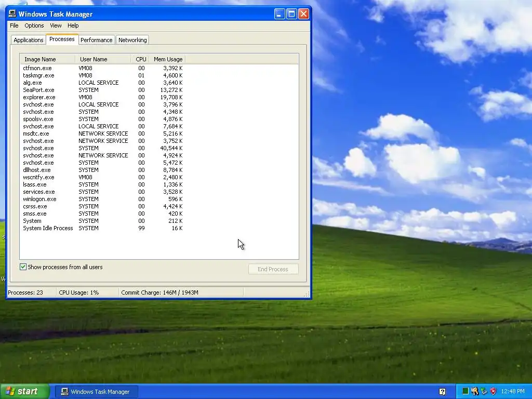Open the View menu
Viewport: 532px width, 399px height.
(x=56, y=25)
